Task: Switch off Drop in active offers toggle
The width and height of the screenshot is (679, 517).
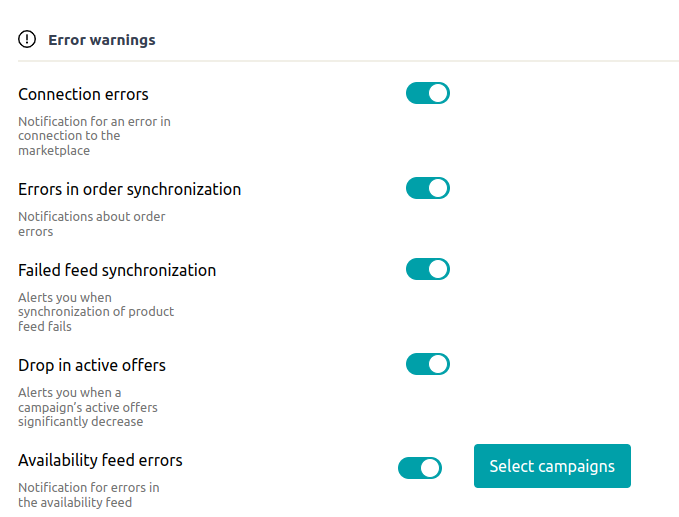Action: (x=427, y=364)
